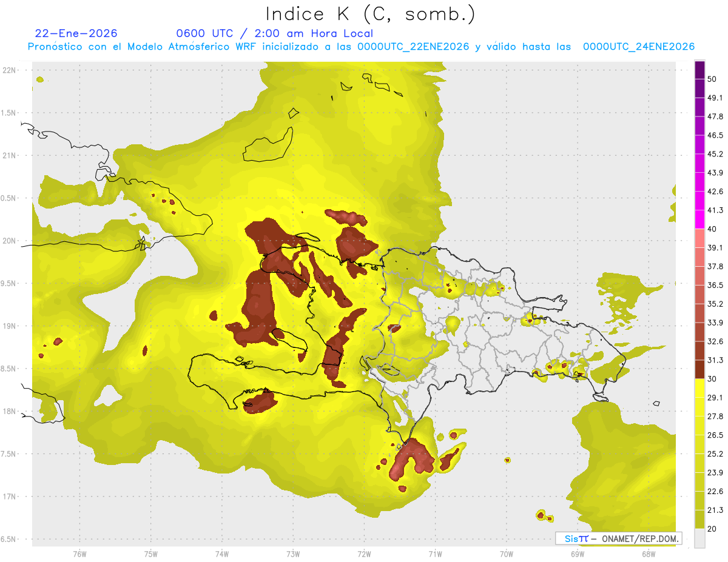Click the legend value "42.6"
Viewport: 728px width, 562px height.
(715, 192)
